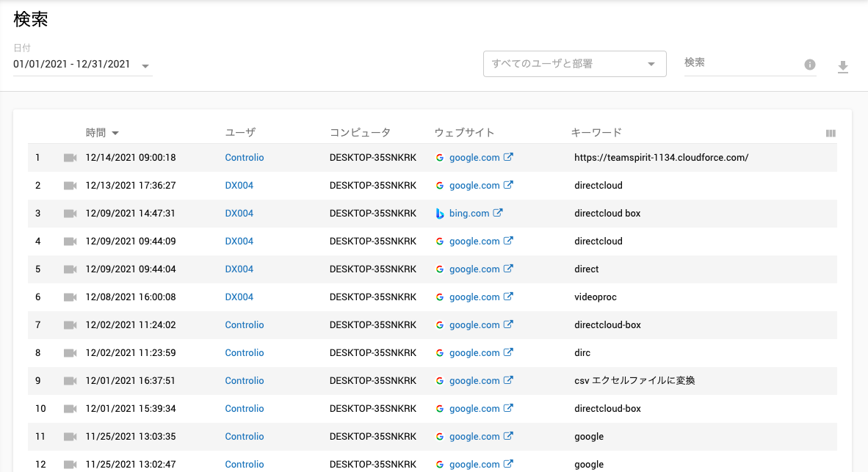The height and width of the screenshot is (472, 868).
Task: Open the column chooser icon
Action: 831,134
